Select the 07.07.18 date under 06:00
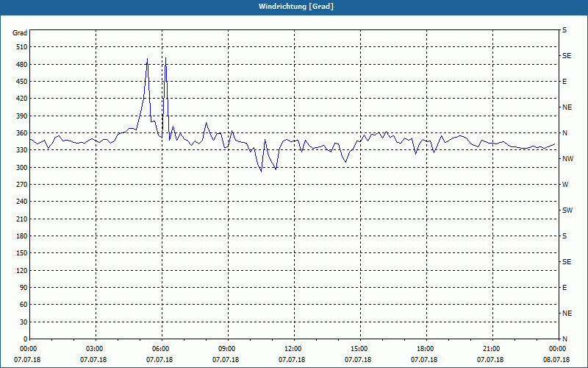The width and height of the screenshot is (588, 368). tap(159, 360)
